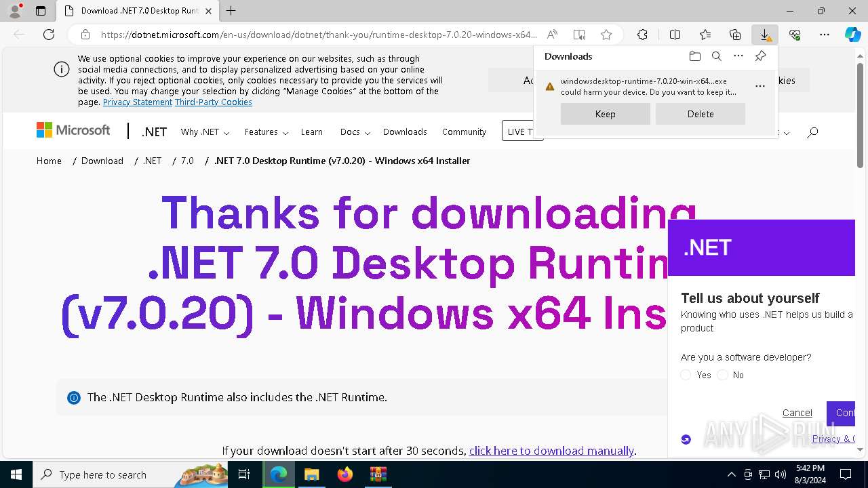Click the Edge profile icon
868x488 pixels.
point(15,11)
